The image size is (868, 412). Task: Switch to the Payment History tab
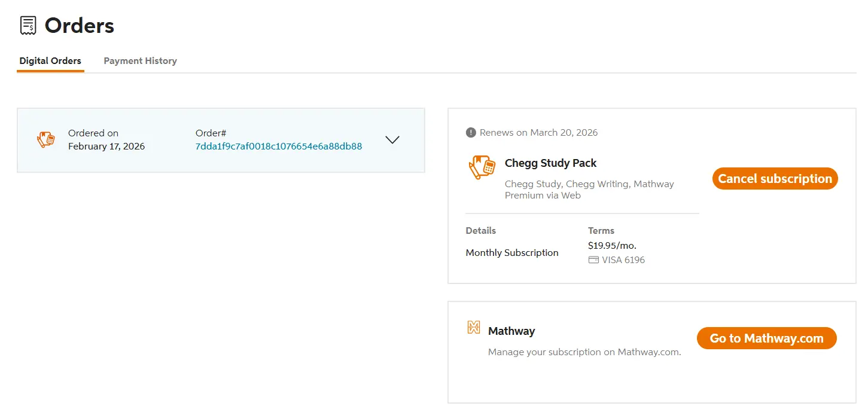(x=140, y=61)
